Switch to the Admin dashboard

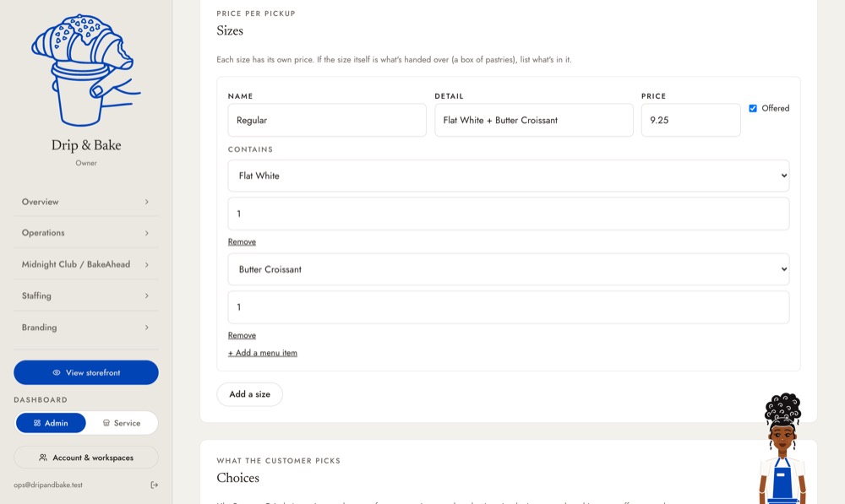51,423
